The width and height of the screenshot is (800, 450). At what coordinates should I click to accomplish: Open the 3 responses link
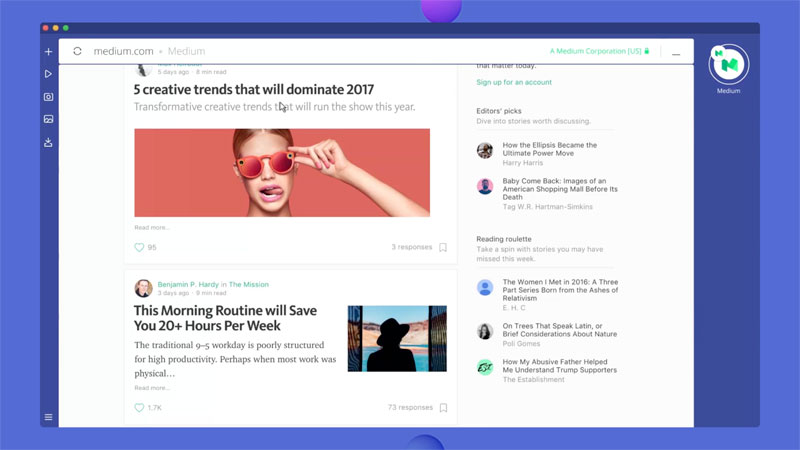pyautogui.click(x=412, y=247)
